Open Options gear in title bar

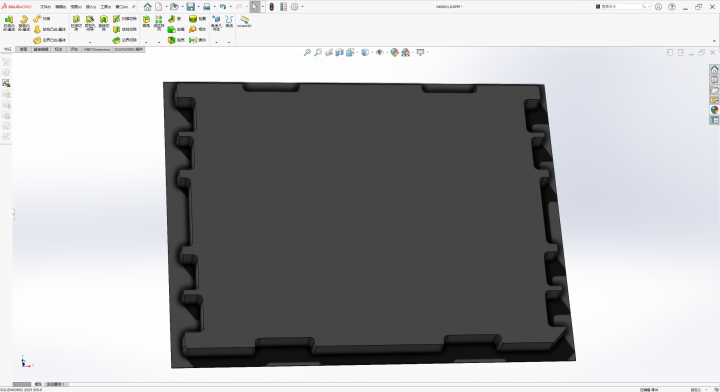point(294,7)
